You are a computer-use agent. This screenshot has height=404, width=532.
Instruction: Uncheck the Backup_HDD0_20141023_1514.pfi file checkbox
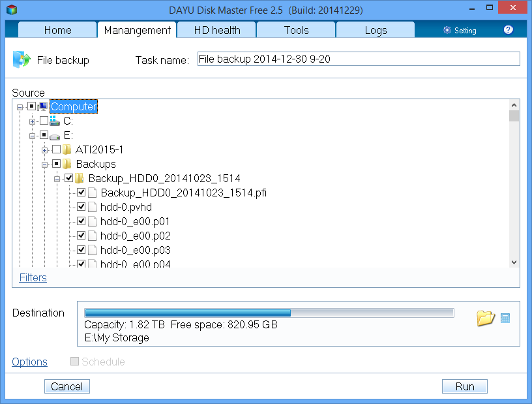coord(81,193)
